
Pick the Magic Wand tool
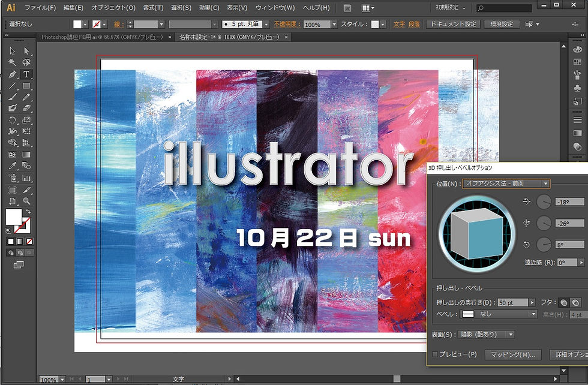13,62
